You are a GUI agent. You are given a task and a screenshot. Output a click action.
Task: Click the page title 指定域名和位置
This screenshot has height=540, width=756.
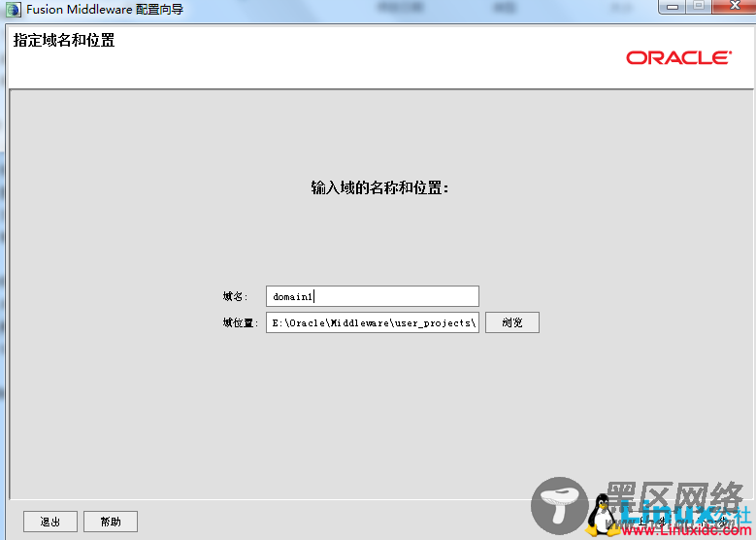(x=64, y=40)
